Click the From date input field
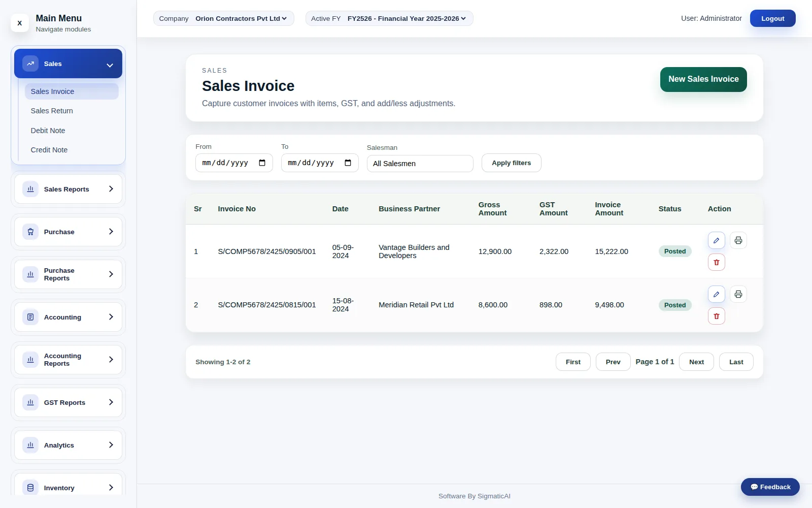 (x=234, y=163)
